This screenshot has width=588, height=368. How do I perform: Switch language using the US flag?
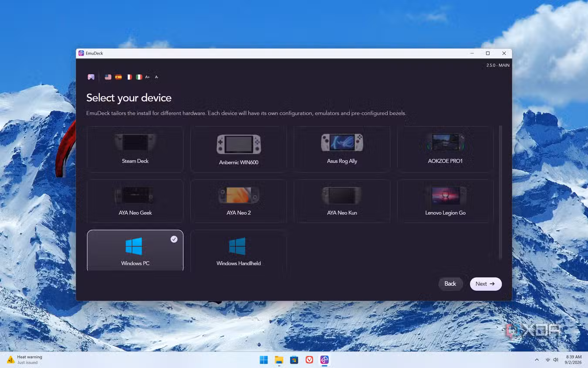108,77
